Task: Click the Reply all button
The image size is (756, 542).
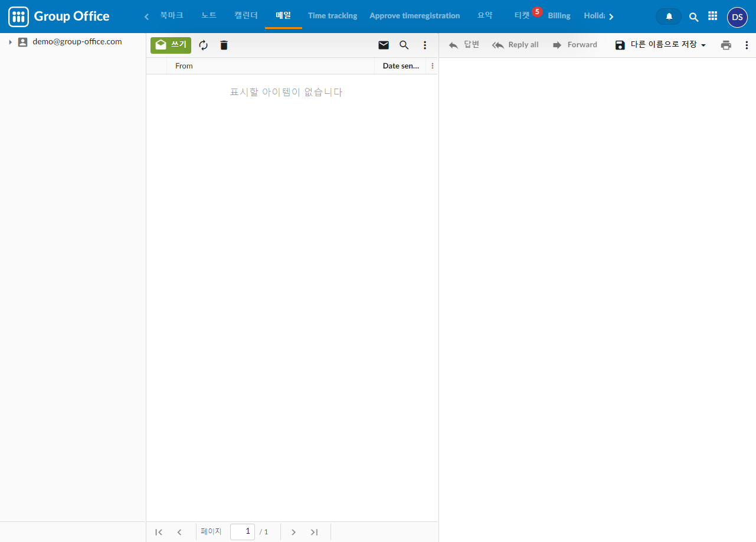Action: (x=515, y=45)
